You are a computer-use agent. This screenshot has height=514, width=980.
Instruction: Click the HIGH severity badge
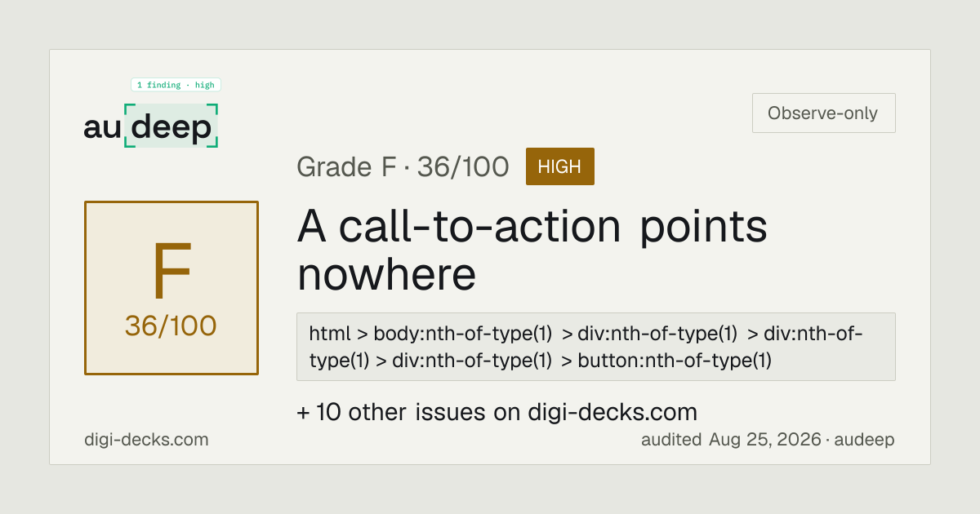[x=559, y=166]
